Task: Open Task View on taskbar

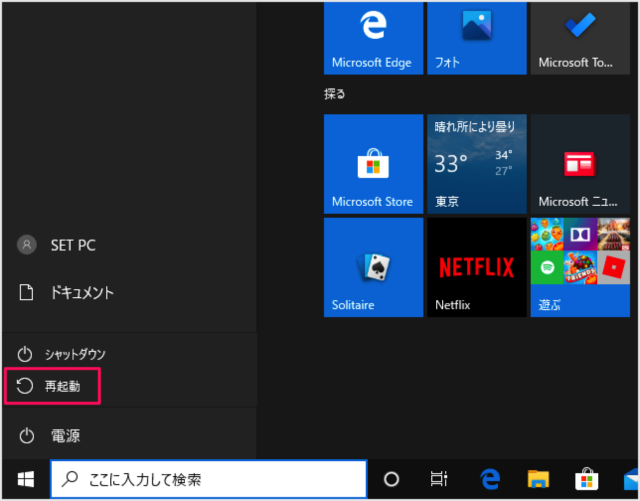Action: 439,479
